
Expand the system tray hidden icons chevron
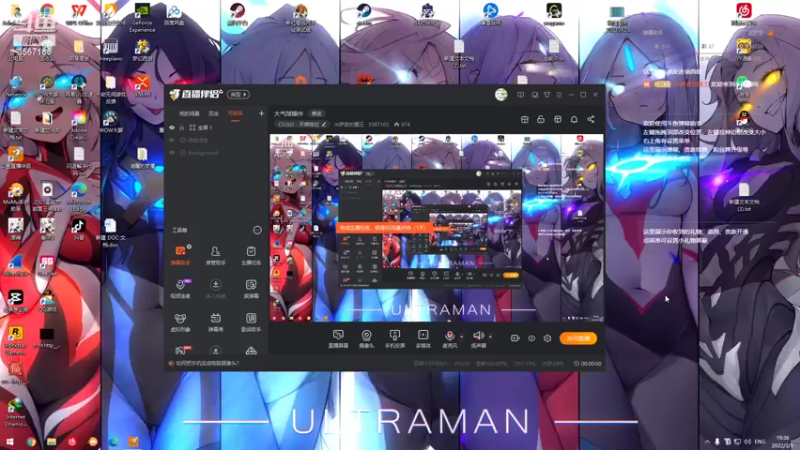707,442
